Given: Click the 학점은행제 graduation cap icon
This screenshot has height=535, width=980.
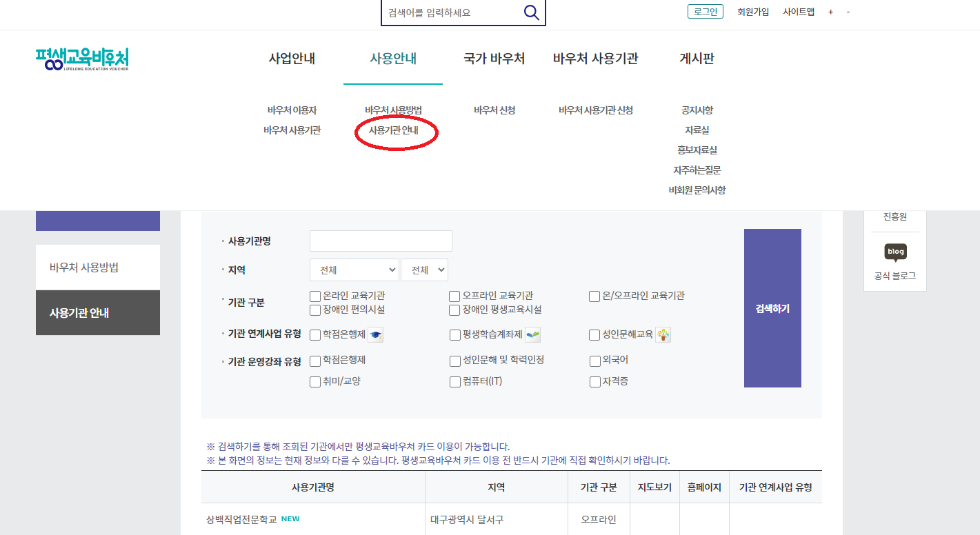Looking at the screenshot, I should [375, 335].
